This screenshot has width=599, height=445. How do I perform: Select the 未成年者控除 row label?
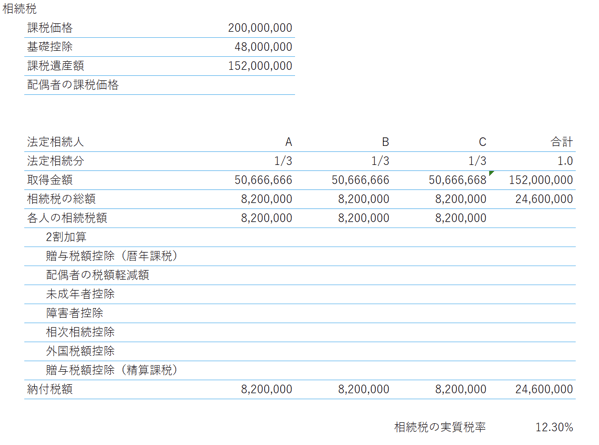click(x=80, y=294)
